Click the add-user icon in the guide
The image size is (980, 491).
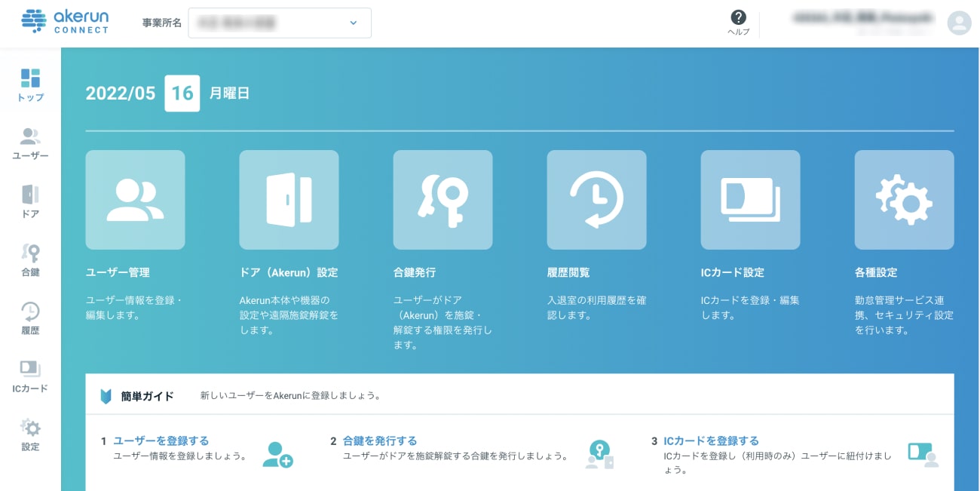[x=277, y=454]
